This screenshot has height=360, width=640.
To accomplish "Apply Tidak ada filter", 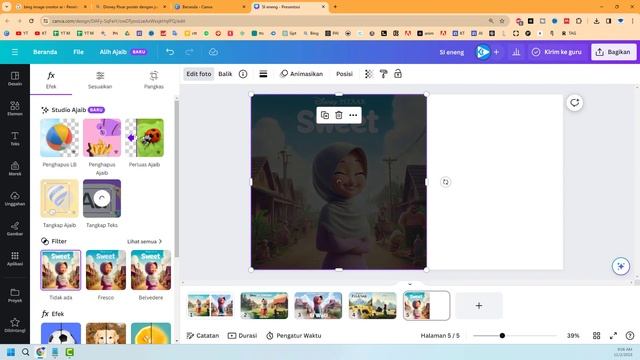I will pyautogui.click(x=61, y=270).
